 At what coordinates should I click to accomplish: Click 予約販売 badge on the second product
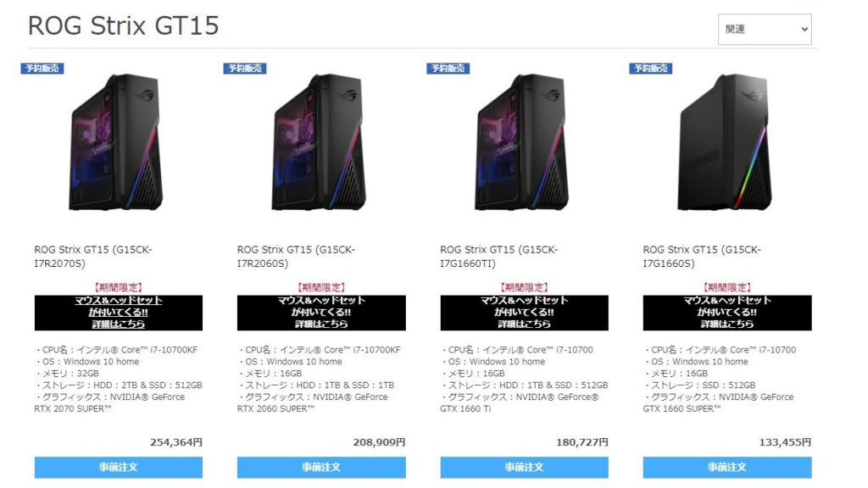click(x=245, y=68)
